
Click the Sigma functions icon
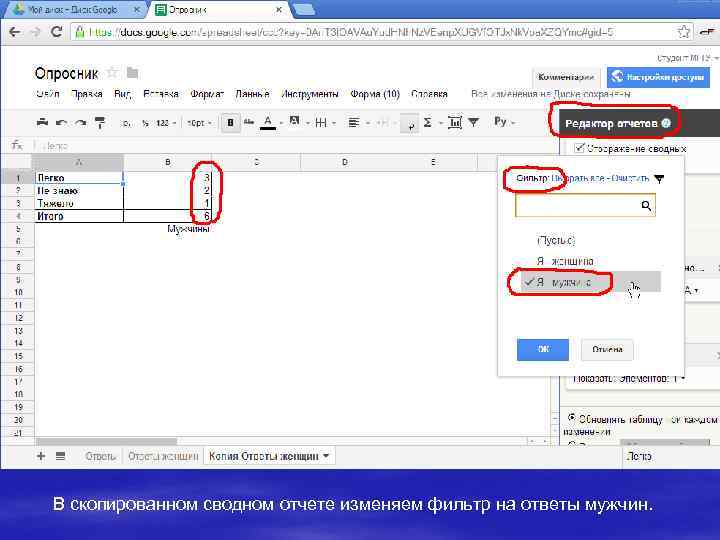(x=428, y=122)
